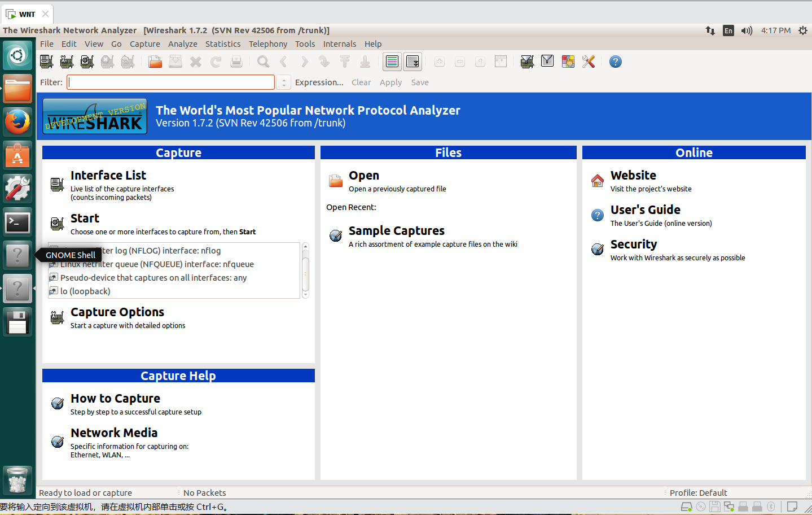The image size is (812, 515).
Task: Click the capture options toolbar icon
Action: pos(67,62)
